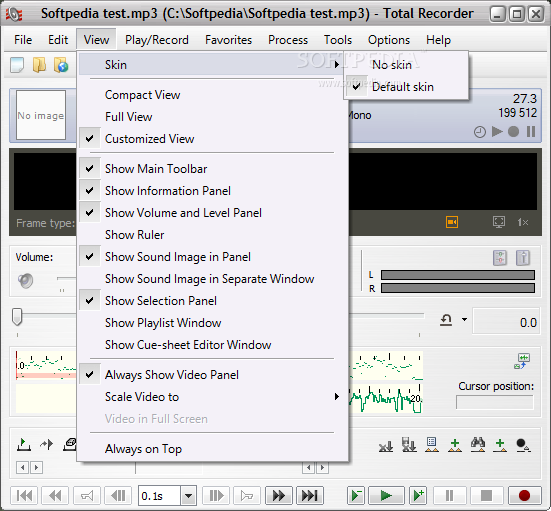Open the Favorites menu

[228, 40]
